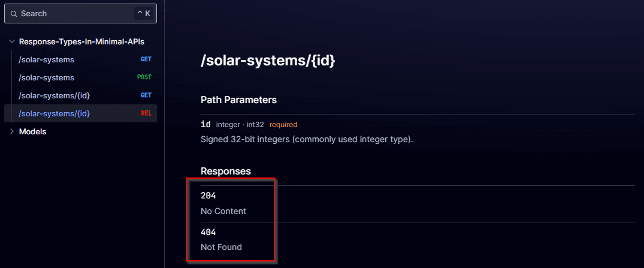Screen dimensions: 644x268
Task: Click the Models label in sidebar
Action: tap(32, 131)
